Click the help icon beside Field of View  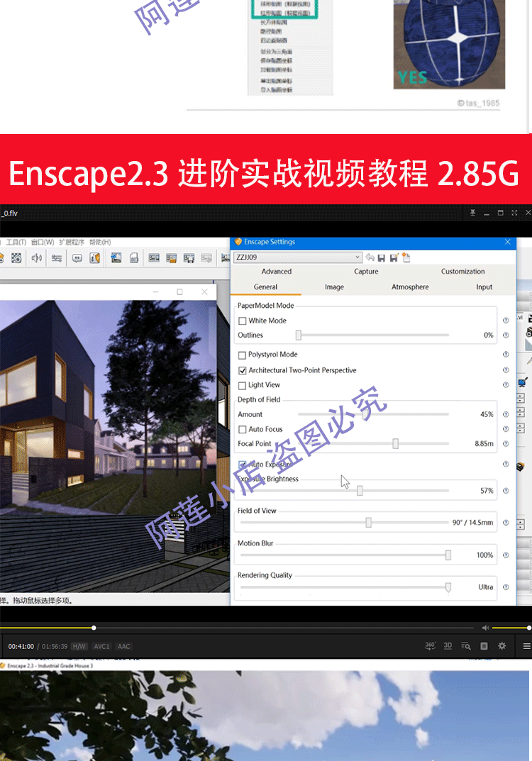506,523
